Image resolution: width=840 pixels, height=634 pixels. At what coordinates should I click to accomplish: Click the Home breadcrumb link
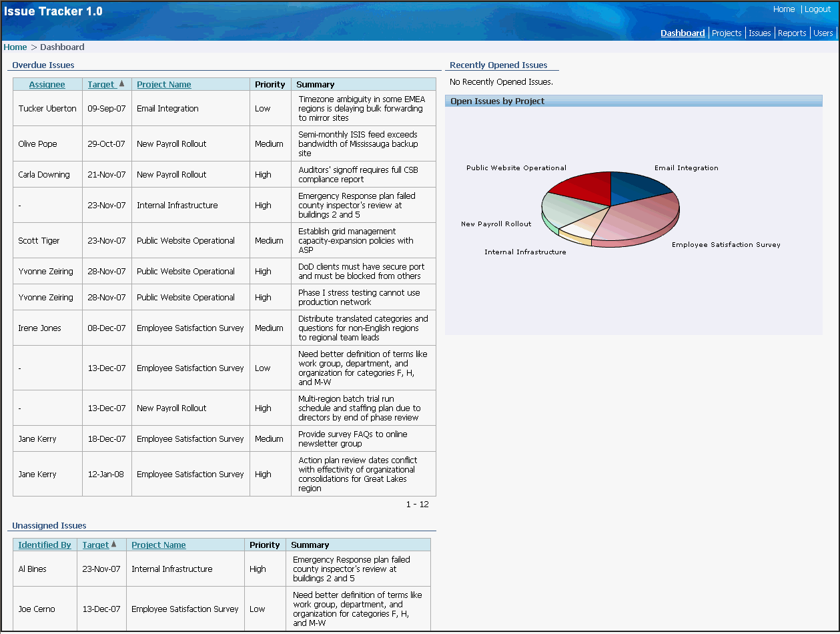pos(15,47)
